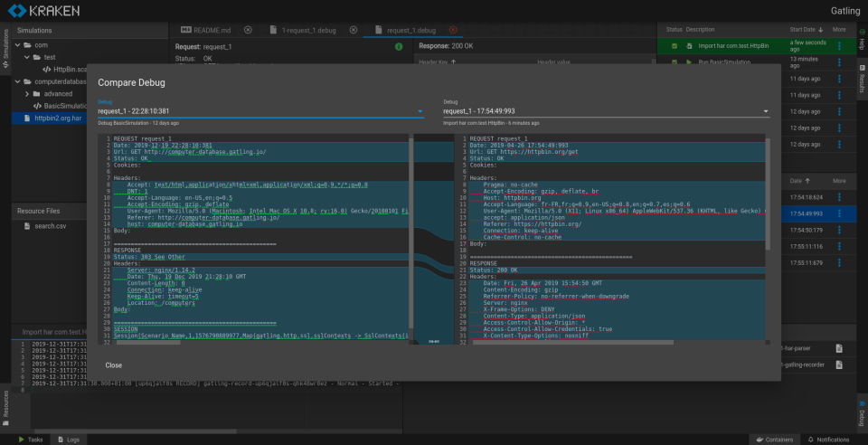The image size is (868, 445).
Task: Close the README.md tab
Action: pos(248,30)
